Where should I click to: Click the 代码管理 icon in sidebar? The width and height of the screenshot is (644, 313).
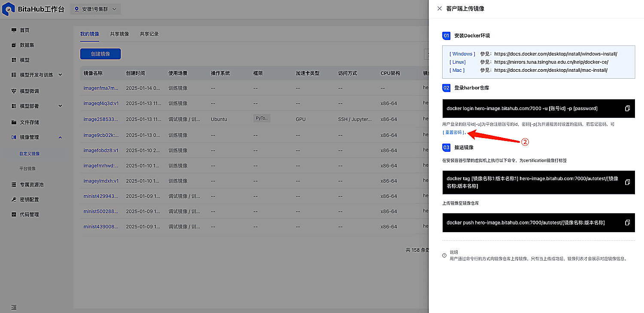(14, 215)
